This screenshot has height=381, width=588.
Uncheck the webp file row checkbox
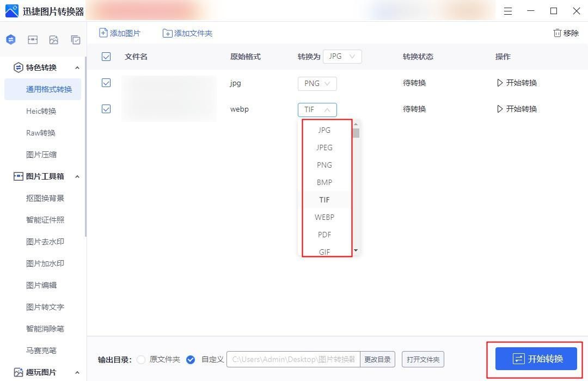(x=106, y=109)
